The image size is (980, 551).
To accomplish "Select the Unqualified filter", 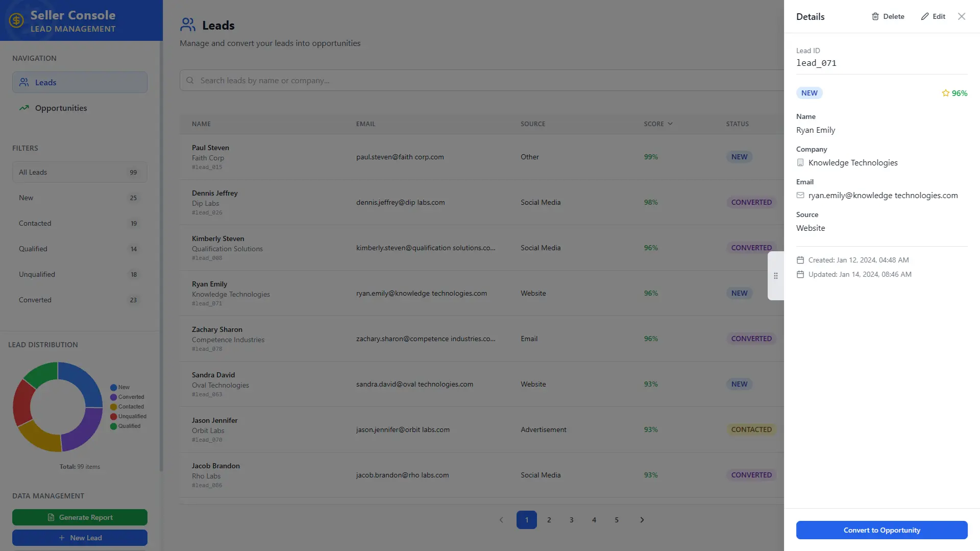I will [x=80, y=274].
